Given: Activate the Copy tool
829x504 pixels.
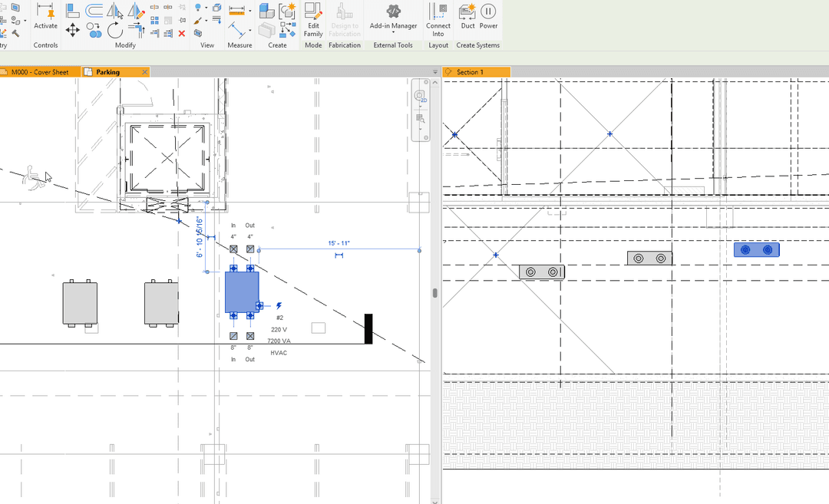Looking at the screenshot, I should point(94,30).
